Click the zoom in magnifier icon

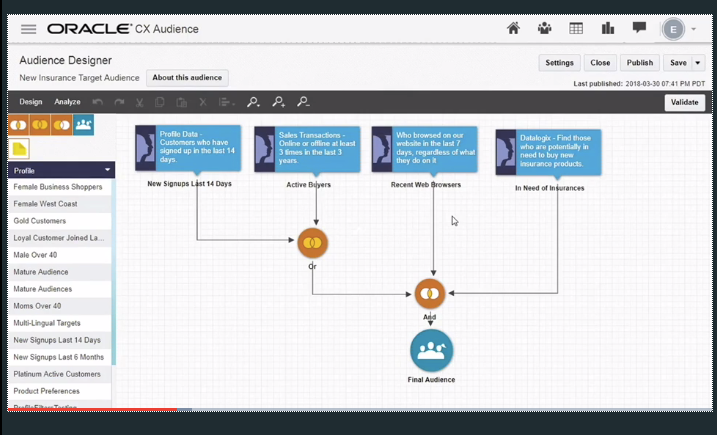pos(279,102)
